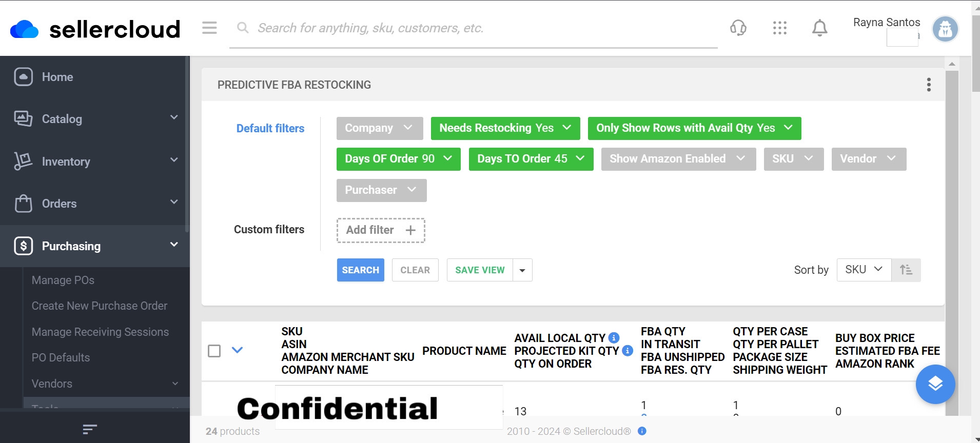Click the QTY ON ORDER column header

tap(553, 364)
